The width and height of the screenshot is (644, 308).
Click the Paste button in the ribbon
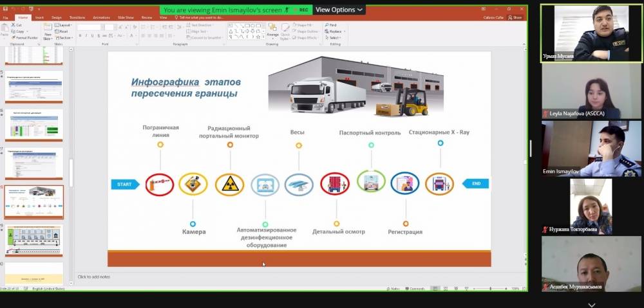(x=5, y=30)
